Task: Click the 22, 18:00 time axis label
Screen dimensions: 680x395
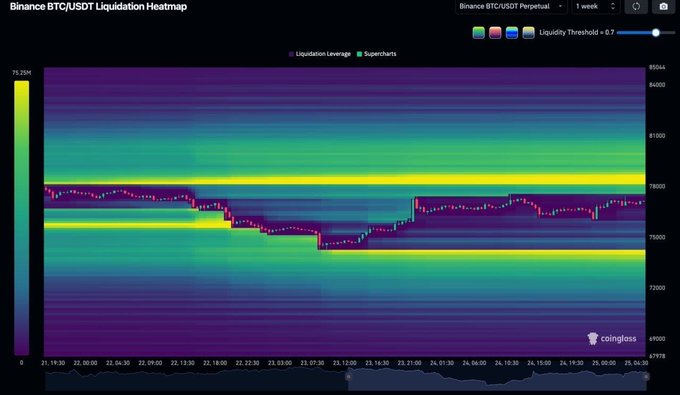Action: click(x=215, y=363)
